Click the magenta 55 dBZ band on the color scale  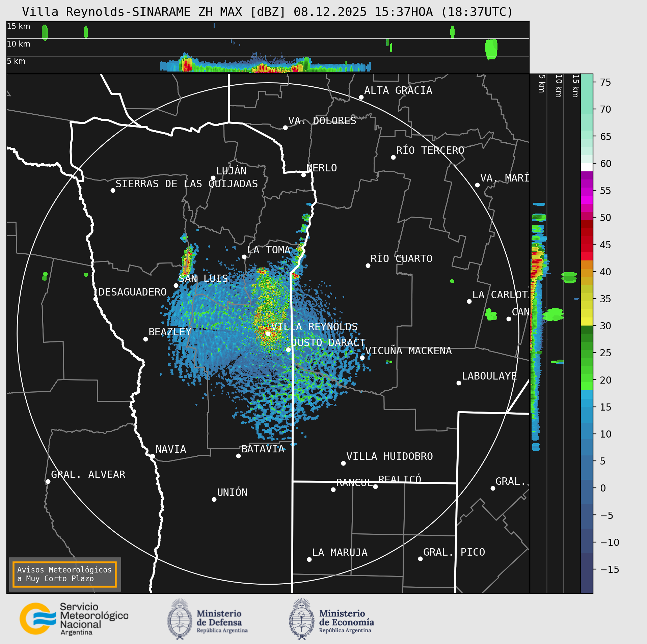pyautogui.click(x=587, y=196)
